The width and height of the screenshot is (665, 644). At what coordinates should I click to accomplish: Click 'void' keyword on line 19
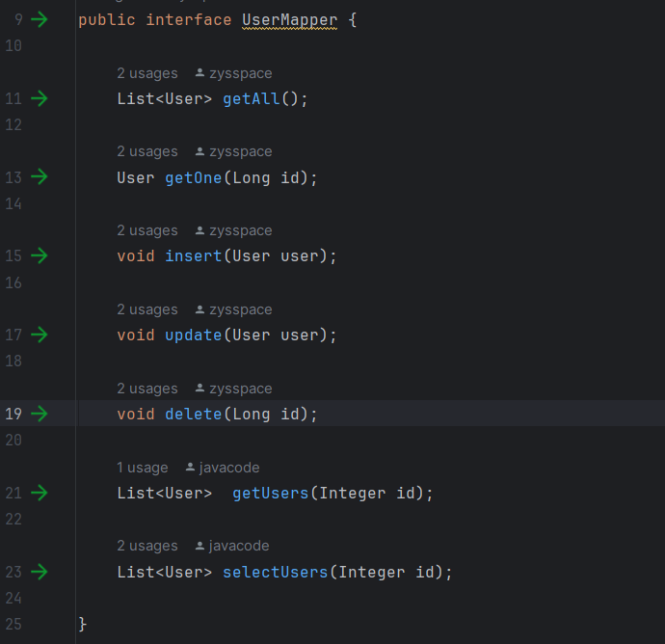(136, 414)
